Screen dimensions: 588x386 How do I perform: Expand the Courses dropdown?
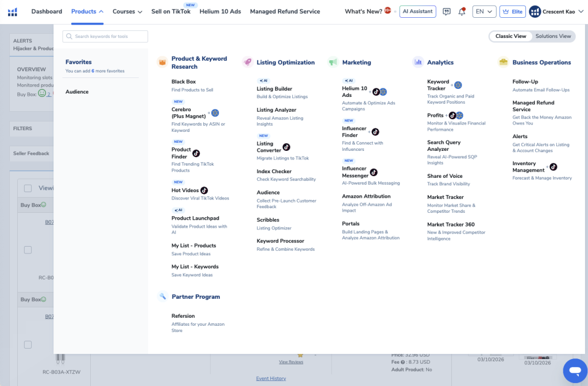(x=127, y=11)
